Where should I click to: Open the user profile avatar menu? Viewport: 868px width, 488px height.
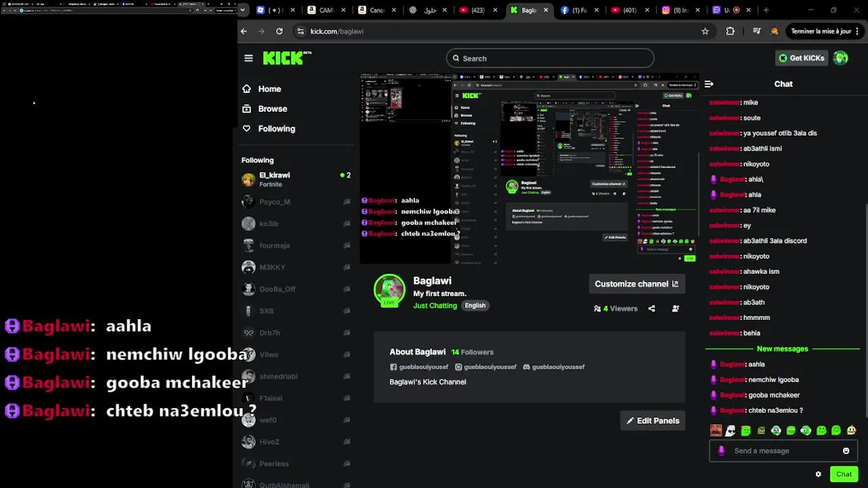point(840,58)
